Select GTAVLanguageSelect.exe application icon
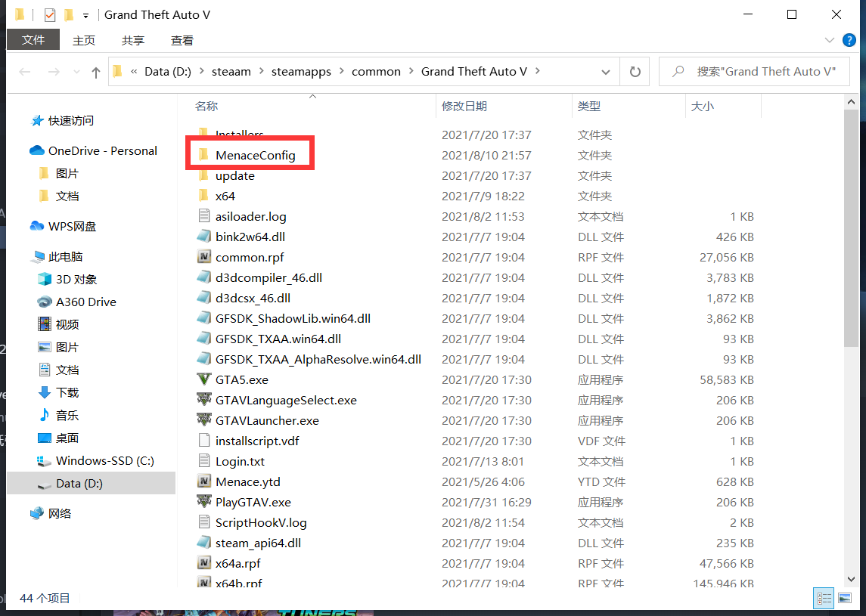This screenshot has height=616, width=866. click(203, 400)
